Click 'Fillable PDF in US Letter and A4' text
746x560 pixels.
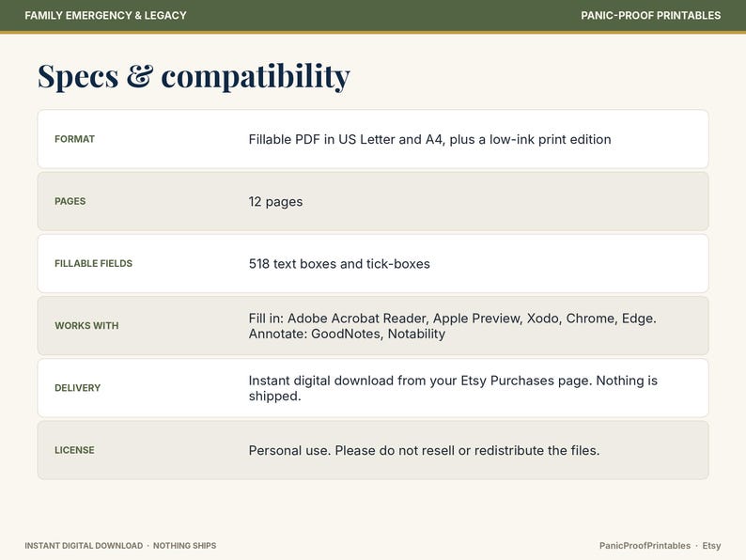346,139
